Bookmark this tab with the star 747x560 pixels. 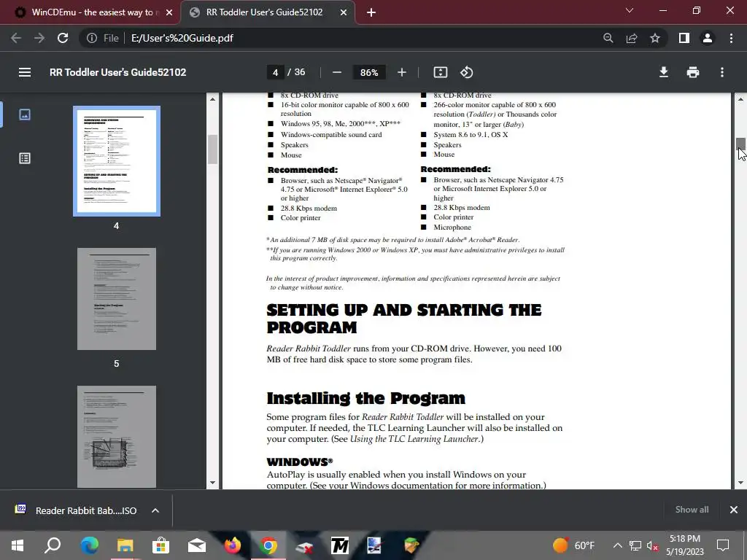655,38
